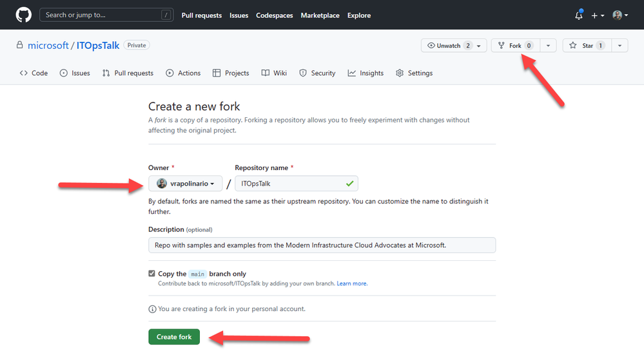Screen dimensions: 644x353
Task: Click the GitHub logo icon
Action: click(23, 15)
